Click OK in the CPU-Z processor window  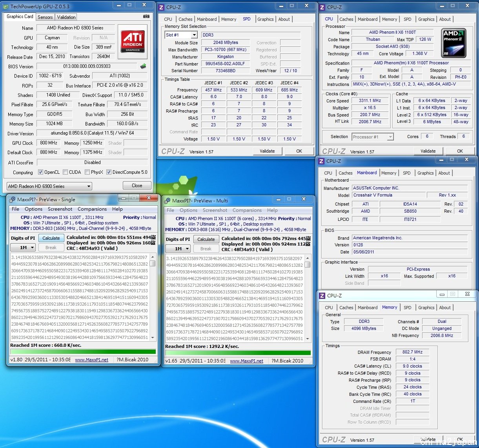tap(460, 151)
